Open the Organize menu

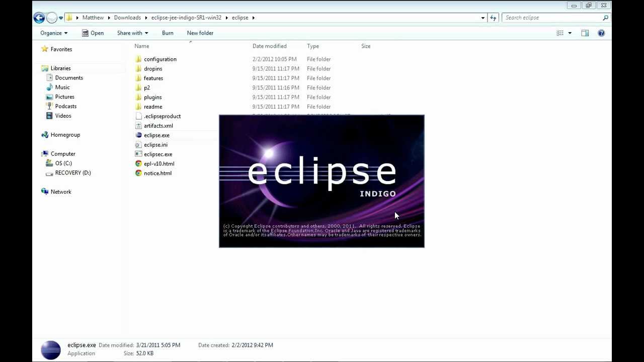coord(54,33)
